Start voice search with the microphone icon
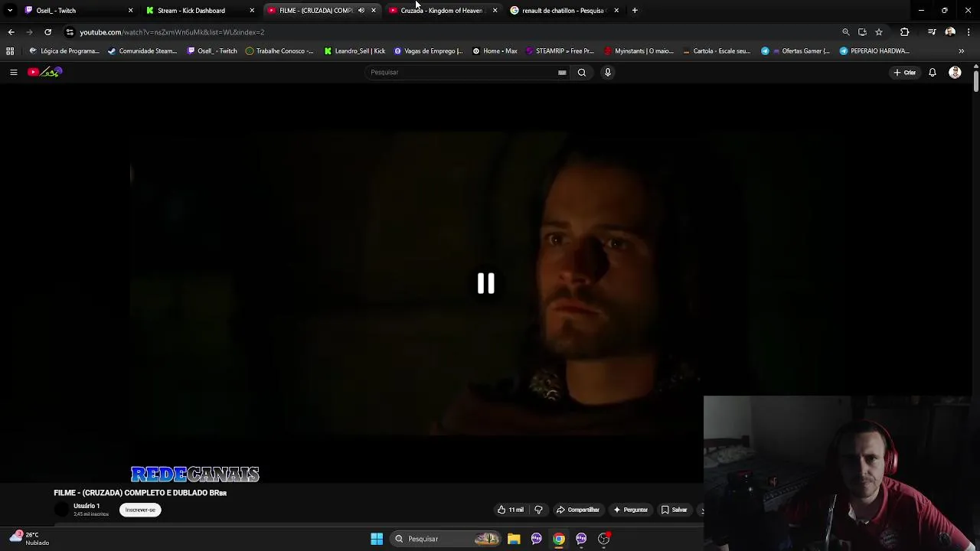Viewport: 980px width, 551px height. pyautogui.click(x=608, y=72)
